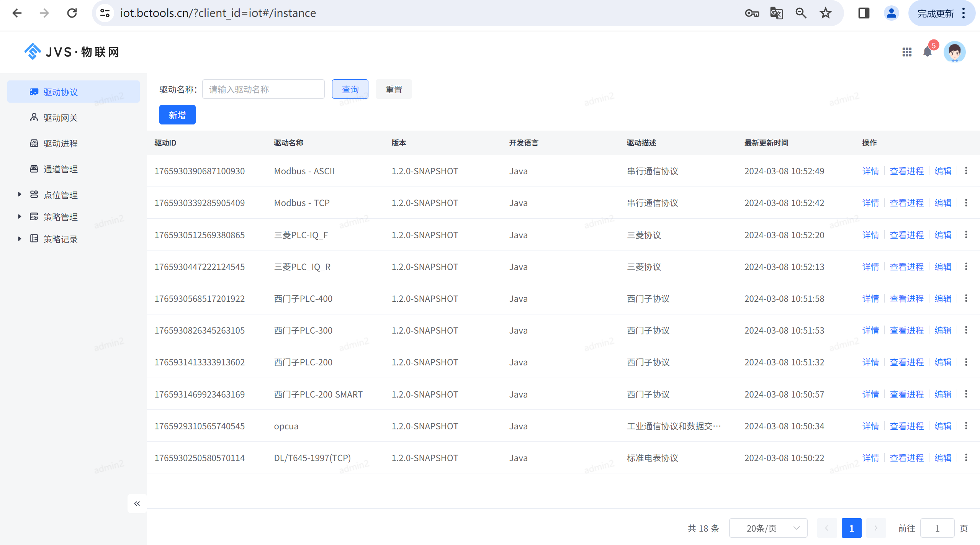This screenshot has width=980, height=545.
Task: Click driver ID 1765930390687100930
Action: pyautogui.click(x=200, y=171)
